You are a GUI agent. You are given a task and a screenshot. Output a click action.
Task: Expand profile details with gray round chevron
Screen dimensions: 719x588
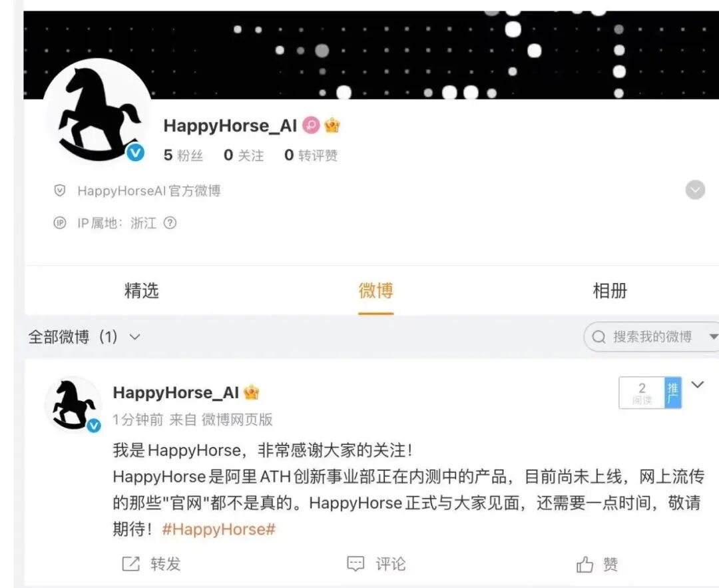tap(695, 190)
